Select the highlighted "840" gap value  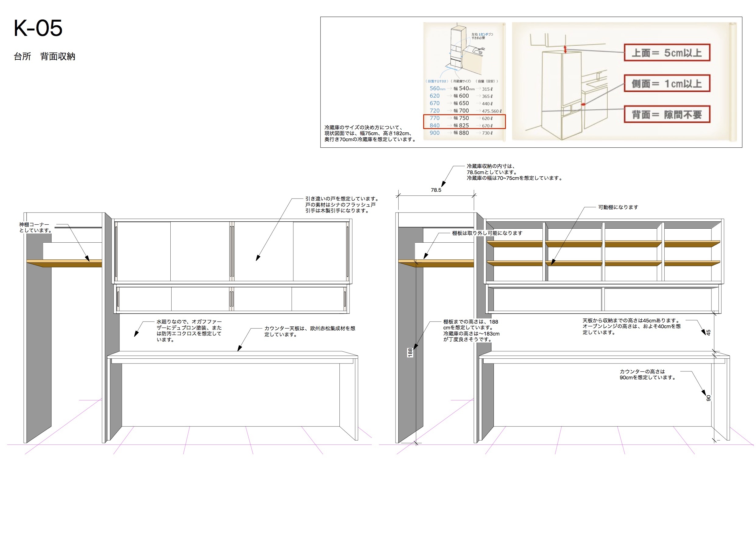[435, 126]
